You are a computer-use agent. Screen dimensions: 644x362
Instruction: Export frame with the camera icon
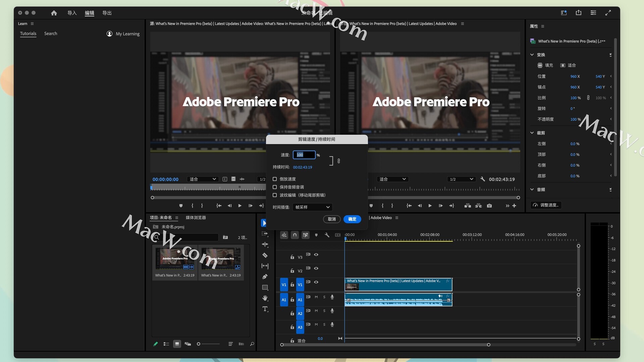[489, 205]
